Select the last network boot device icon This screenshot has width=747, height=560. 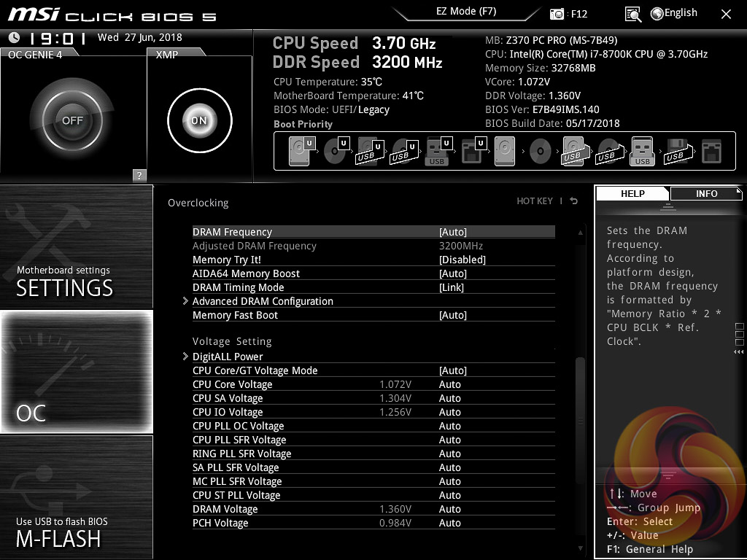click(x=712, y=152)
